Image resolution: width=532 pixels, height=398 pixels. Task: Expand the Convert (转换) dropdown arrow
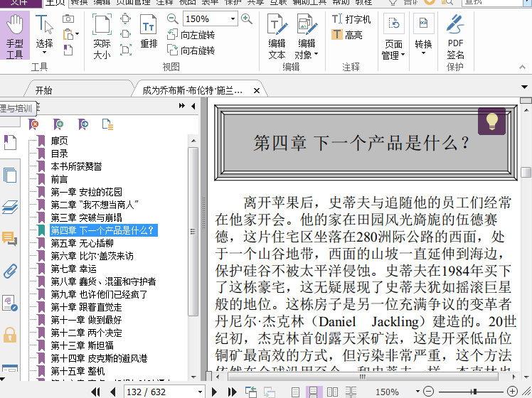click(423, 53)
